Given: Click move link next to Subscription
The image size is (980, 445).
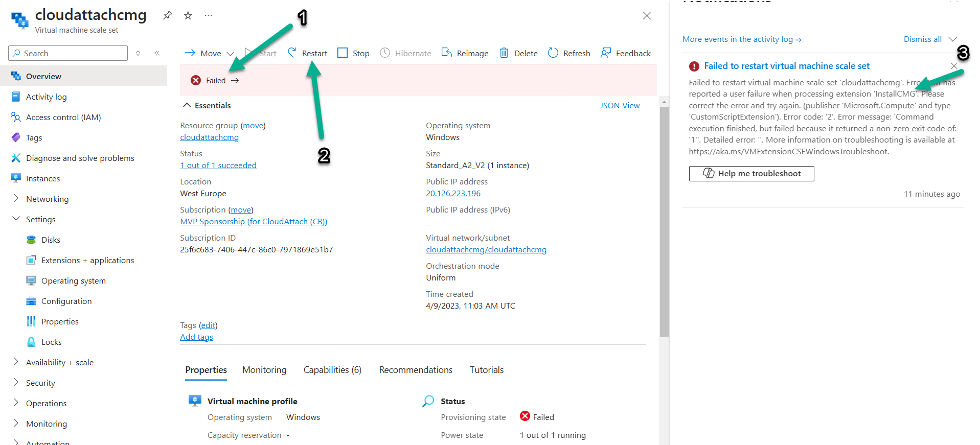Looking at the screenshot, I should pos(241,209).
